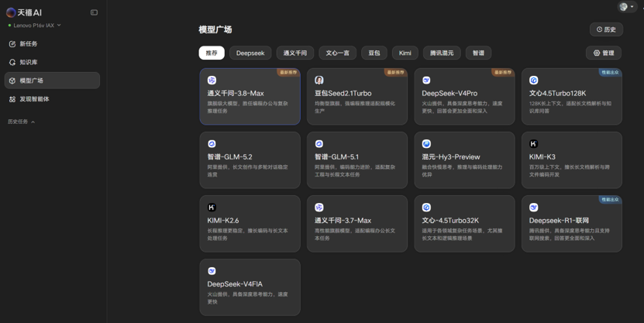Viewport: 644px width, 323px height.
Task: Click the 通义千问-3.7-Max card title
Action: [343, 221]
